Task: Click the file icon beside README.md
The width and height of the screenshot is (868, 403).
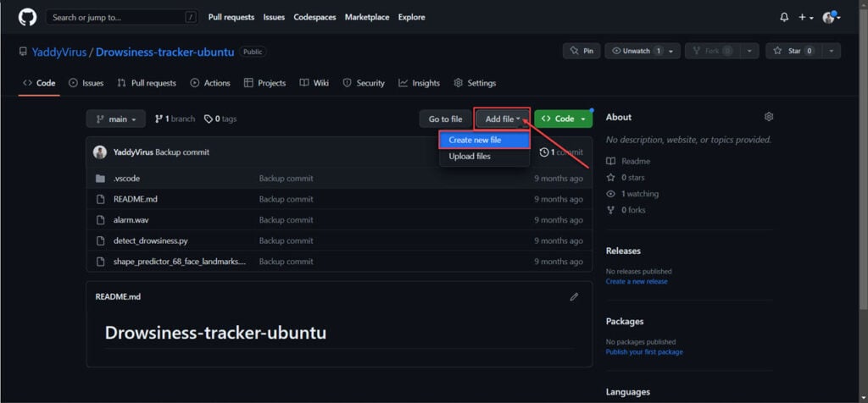Action: [x=100, y=199]
